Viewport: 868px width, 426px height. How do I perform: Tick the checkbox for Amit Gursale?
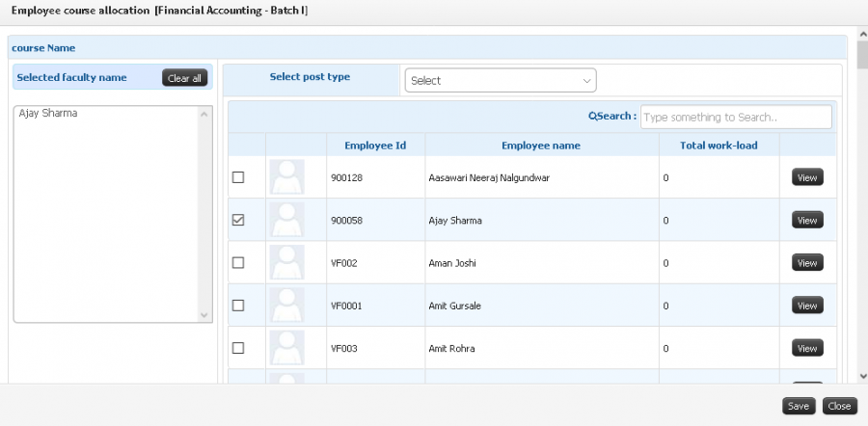click(x=238, y=305)
